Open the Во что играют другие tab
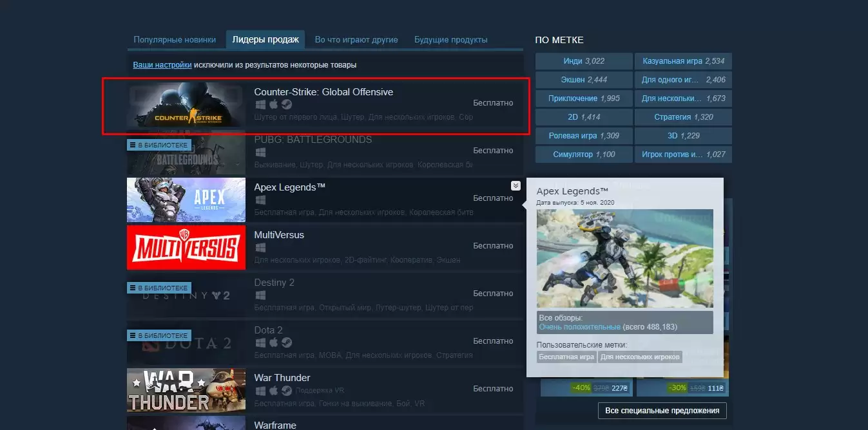This screenshot has width=868, height=430. (356, 40)
